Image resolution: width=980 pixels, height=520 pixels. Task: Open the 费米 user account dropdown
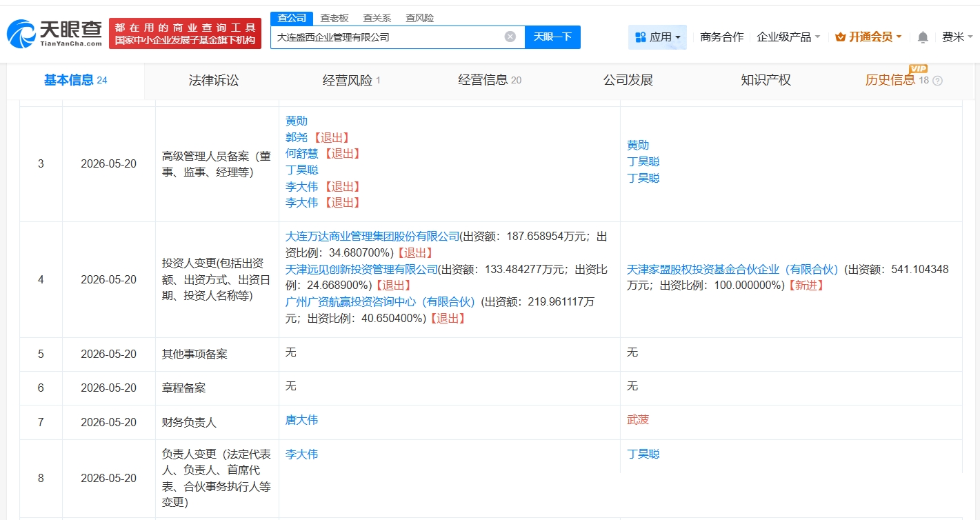tap(957, 37)
